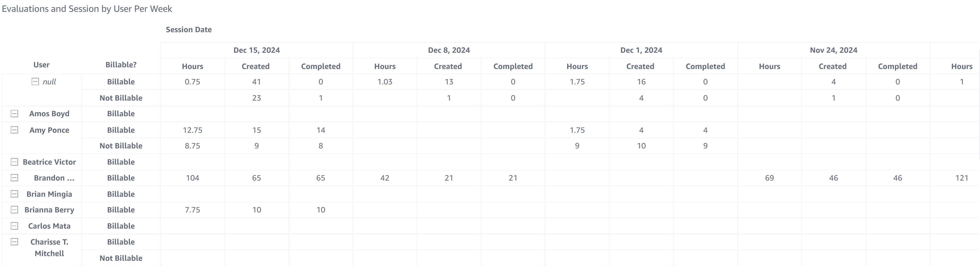Collapse the Brian Mingia row
Screen dimensions: 980x266
pos(15,194)
